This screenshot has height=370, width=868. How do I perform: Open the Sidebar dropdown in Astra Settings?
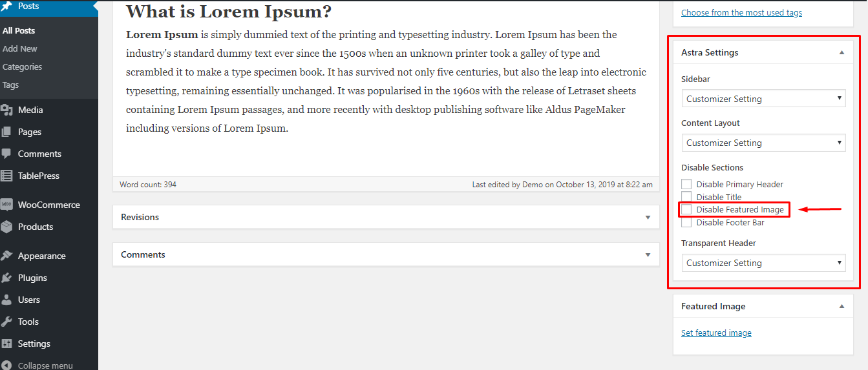pyautogui.click(x=763, y=99)
